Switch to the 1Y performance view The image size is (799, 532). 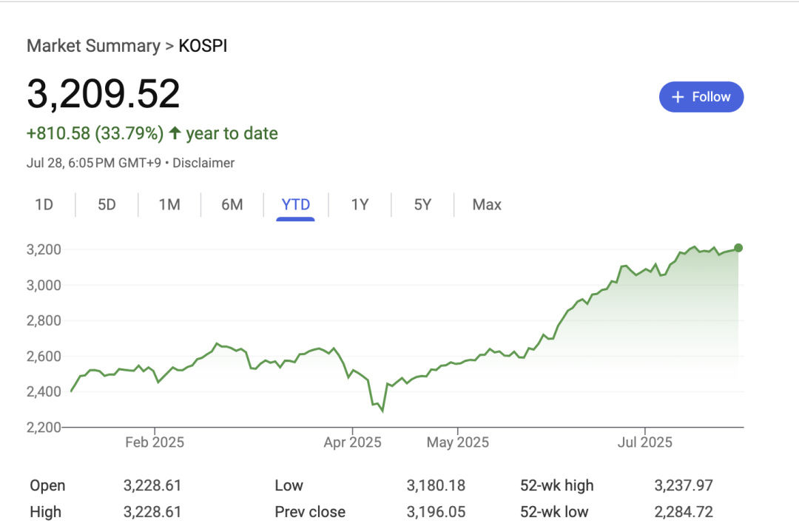(359, 204)
